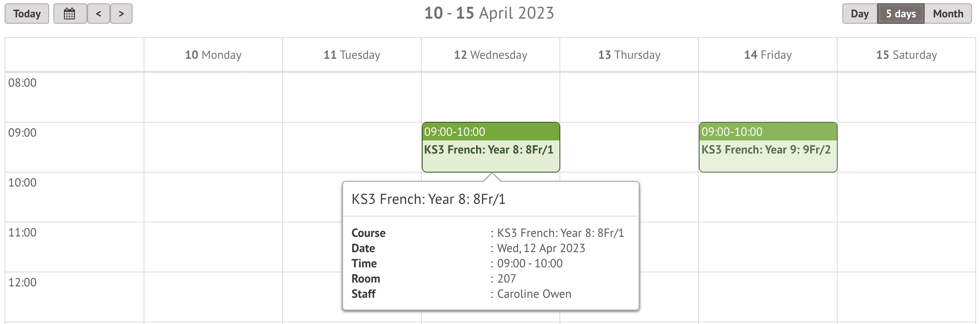This screenshot has height=324, width=980.
Task: Switch to Month view
Action: 948,14
